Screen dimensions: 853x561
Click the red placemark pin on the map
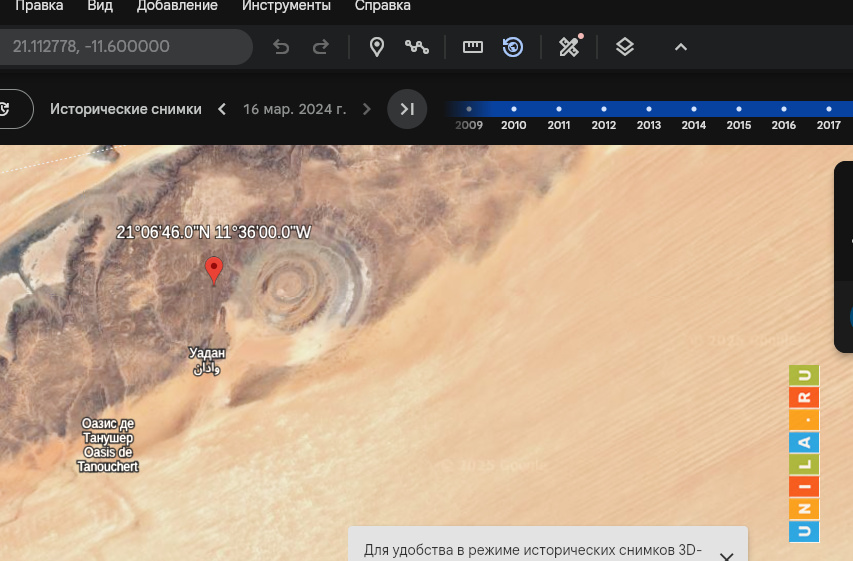point(213,269)
